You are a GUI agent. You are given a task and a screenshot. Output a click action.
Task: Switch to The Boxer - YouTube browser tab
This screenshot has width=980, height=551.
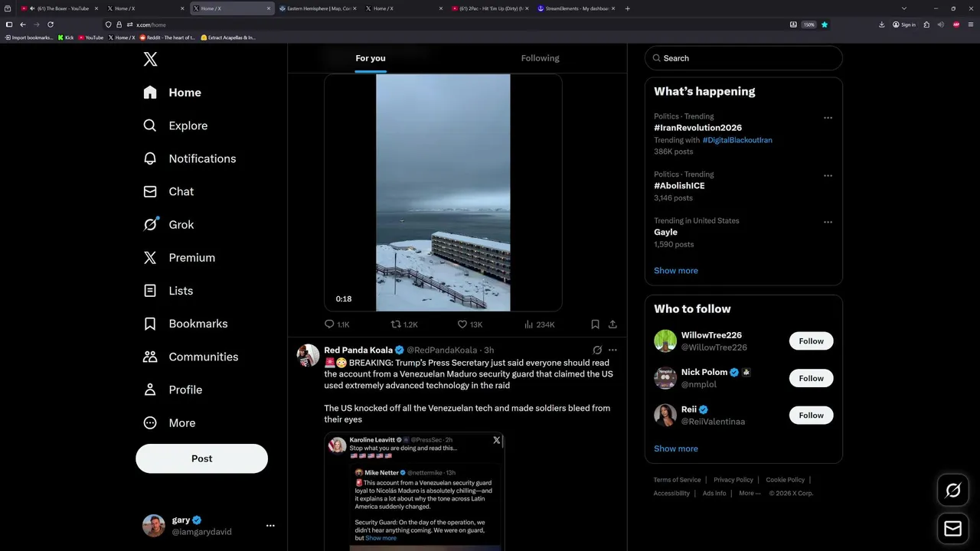59,8
